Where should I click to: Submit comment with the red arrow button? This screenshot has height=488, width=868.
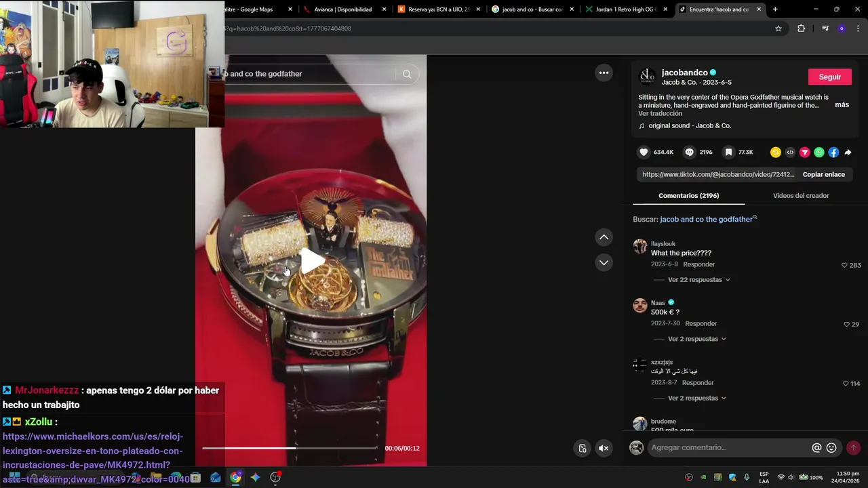pos(853,447)
